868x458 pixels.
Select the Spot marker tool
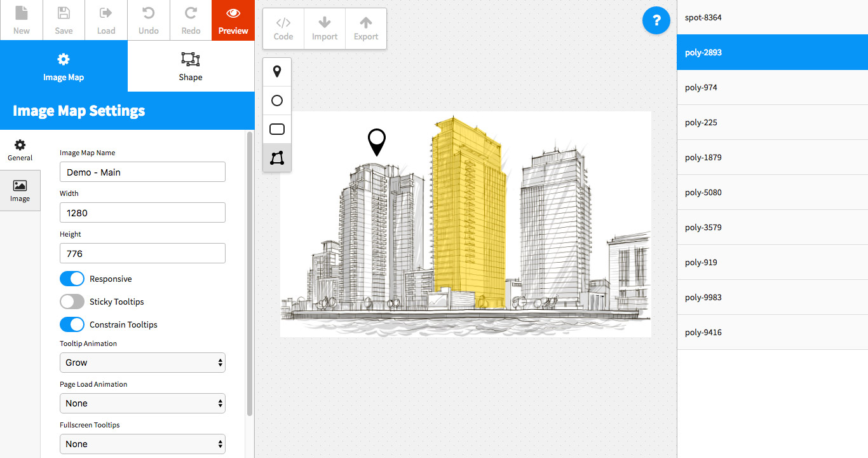pyautogui.click(x=277, y=72)
